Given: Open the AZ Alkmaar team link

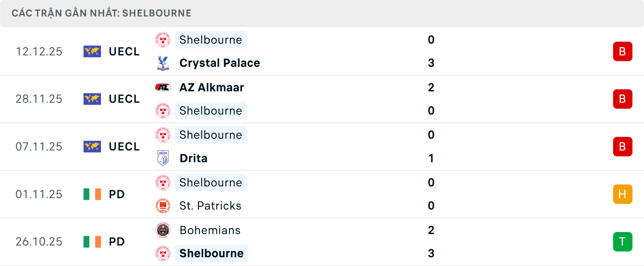Looking at the screenshot, I should 212,88.
